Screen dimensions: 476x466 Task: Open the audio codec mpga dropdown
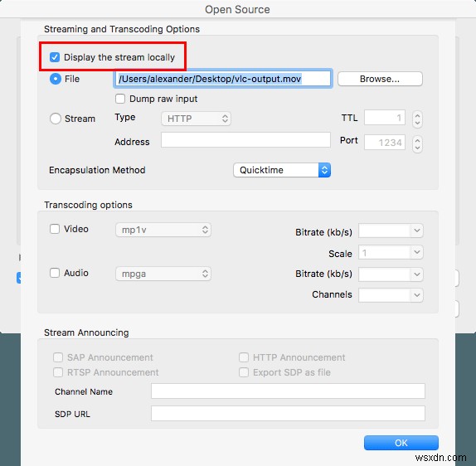[163, 274]
